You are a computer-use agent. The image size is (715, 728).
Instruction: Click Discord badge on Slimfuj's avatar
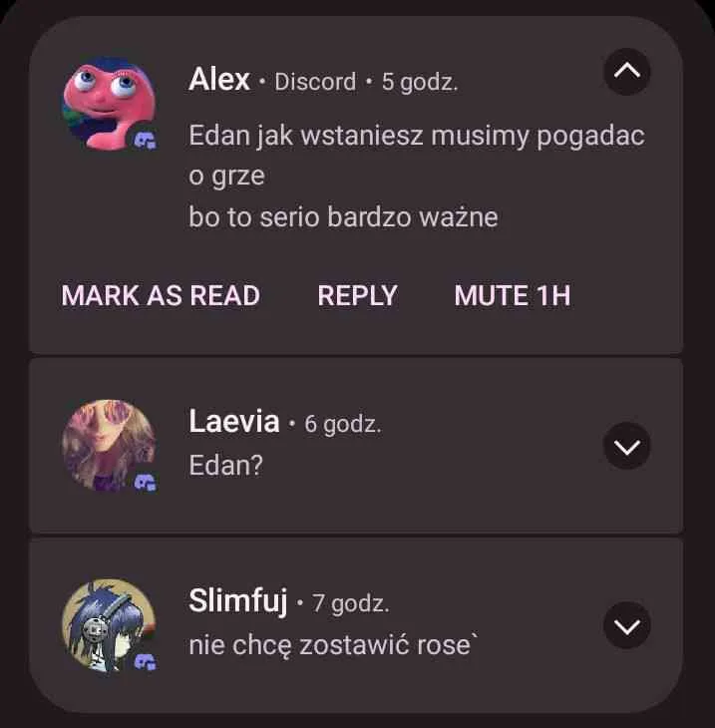click(145, 661)
